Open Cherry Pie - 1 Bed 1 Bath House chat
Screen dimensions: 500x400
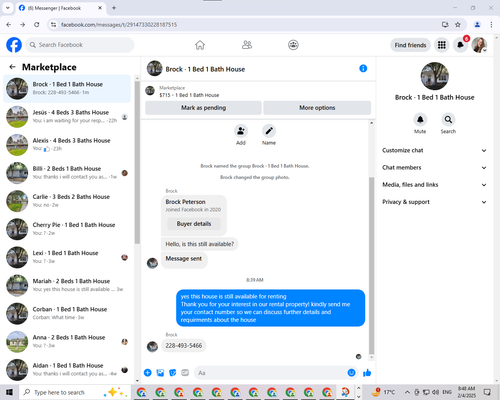click(x=67, y=229)
